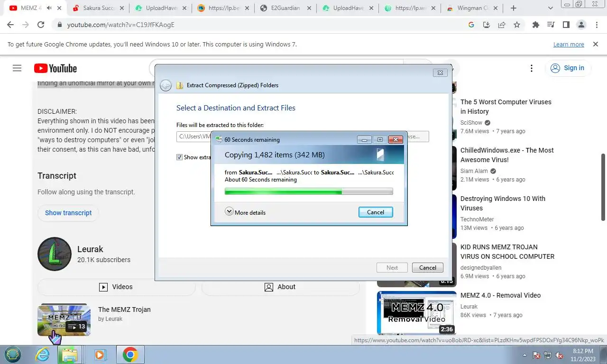The height and width of the screenshot is (364, 607).
Task: Open The MEMZ Trojan playlist thumbnail
Action: pos(64,320)
